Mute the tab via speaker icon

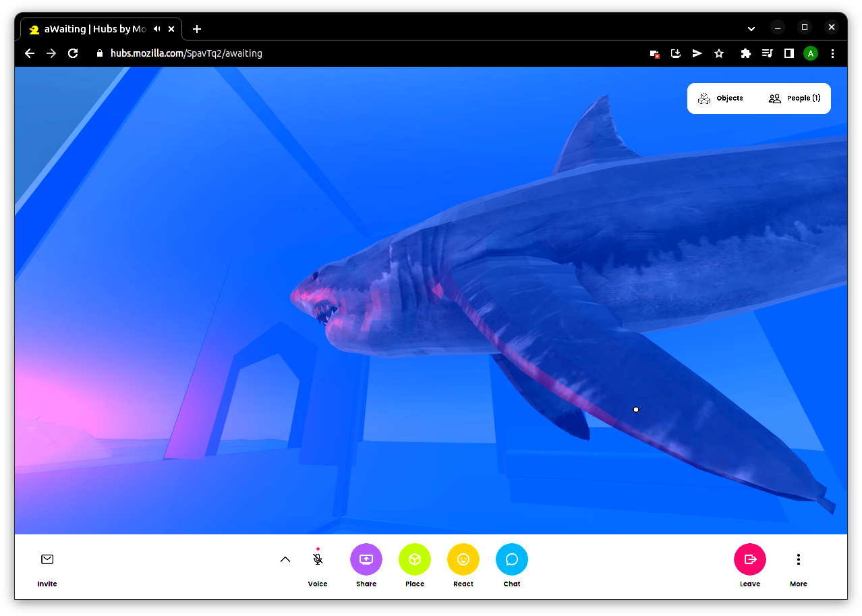(x=157, y=29)
